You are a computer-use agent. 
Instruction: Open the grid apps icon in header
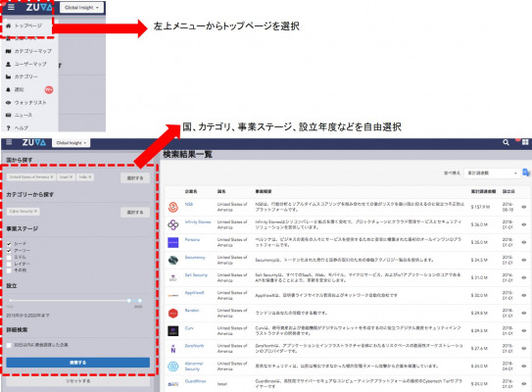525,142
